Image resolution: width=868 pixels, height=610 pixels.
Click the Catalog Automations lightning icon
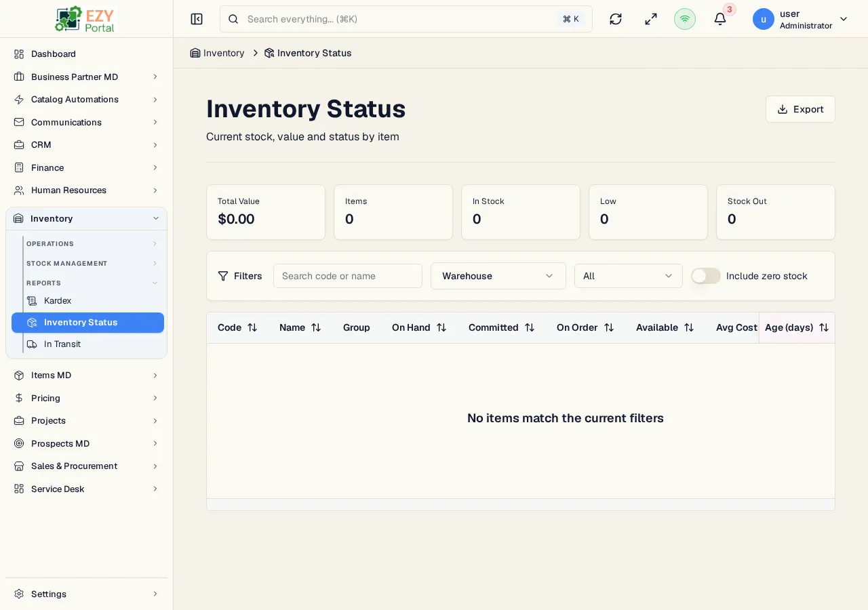19,100
